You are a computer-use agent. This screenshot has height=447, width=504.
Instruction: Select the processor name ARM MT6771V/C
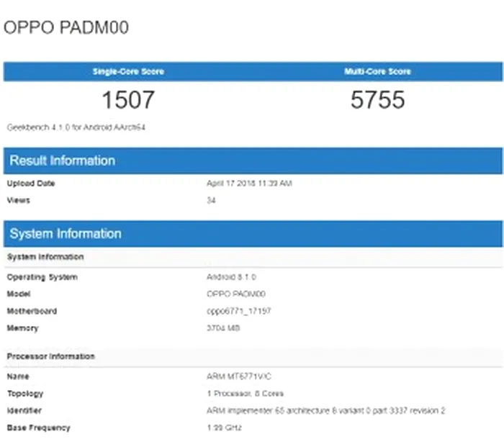(x=239, y=376)
